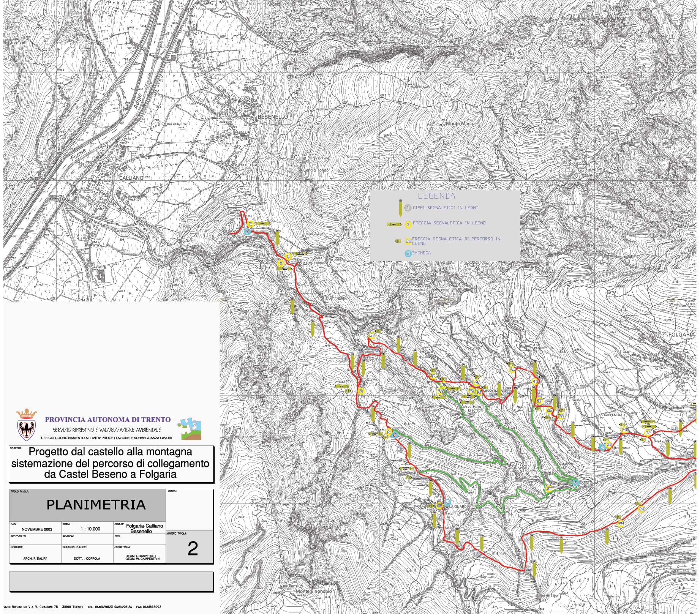Click the BESENELLO town label

[x=272, y=117]
